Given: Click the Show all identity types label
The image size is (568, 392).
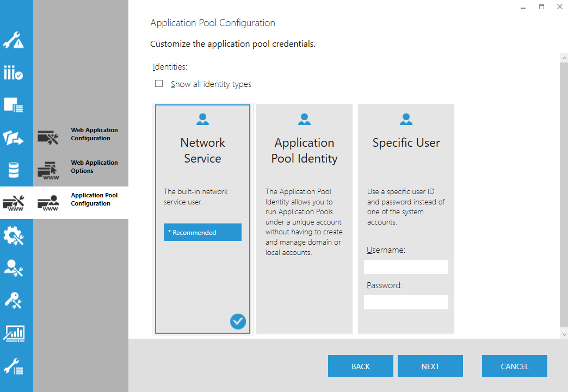Looking at the screenshot, I should (211, 84).
